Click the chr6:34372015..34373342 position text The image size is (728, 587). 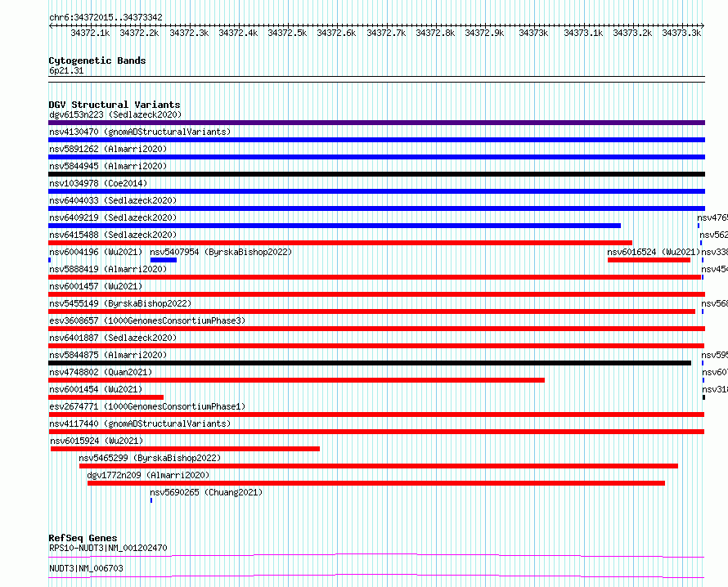click(x=106, y=18)
